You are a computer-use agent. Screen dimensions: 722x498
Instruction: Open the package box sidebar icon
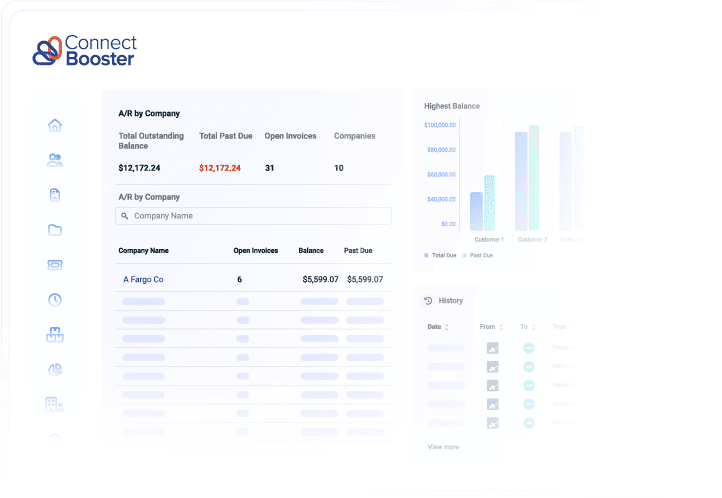tap(55, 335)
